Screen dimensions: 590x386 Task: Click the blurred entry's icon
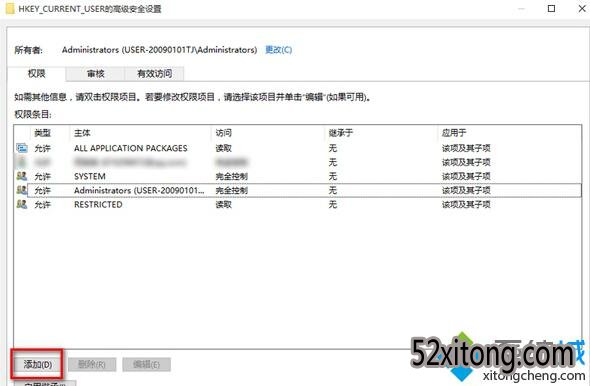[x=22, y=162]
